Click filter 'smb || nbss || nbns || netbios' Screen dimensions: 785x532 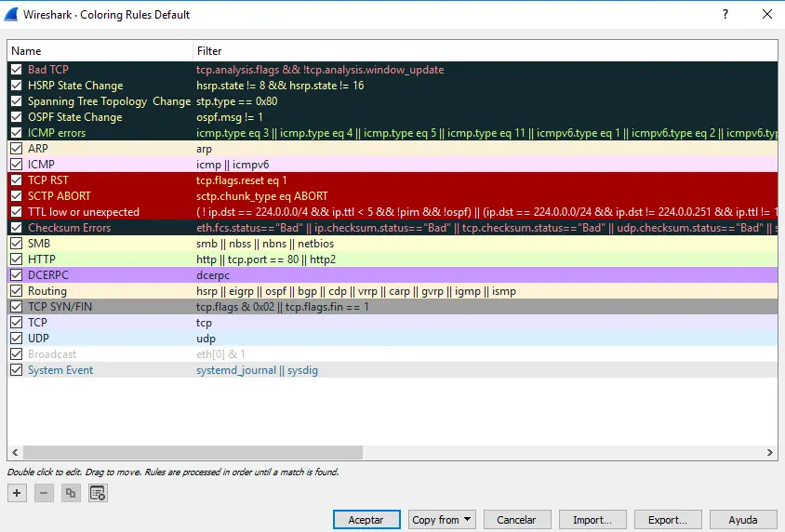[265, 244]
